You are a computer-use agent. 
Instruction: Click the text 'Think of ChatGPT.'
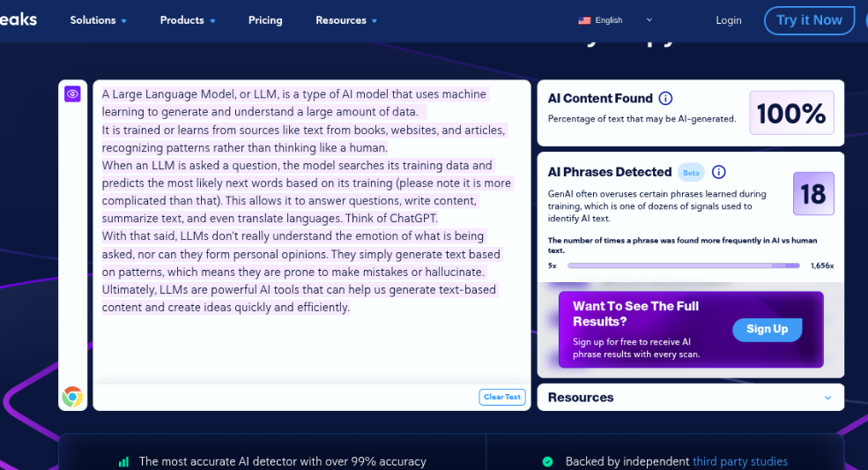(391, 219)
